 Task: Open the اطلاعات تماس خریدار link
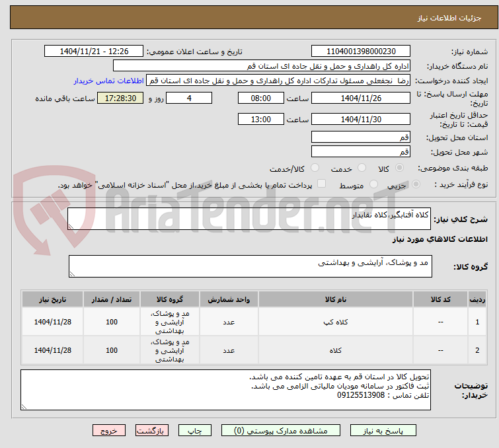109,81
